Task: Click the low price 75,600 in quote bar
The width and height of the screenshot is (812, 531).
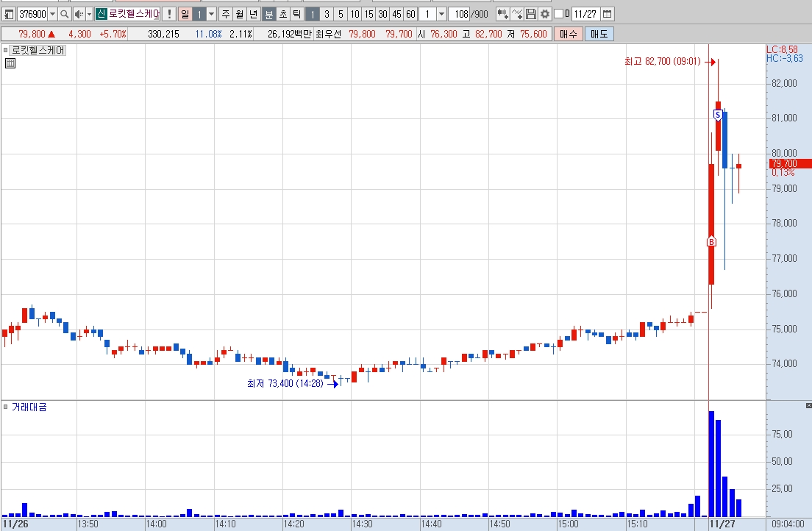Action: tap(533, 34)
